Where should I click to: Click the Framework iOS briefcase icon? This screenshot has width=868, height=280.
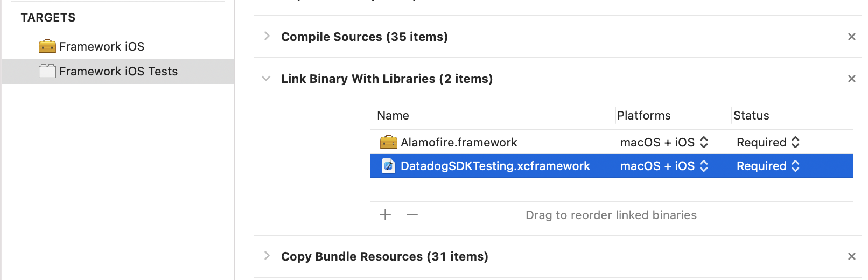[x=47, y=46]
